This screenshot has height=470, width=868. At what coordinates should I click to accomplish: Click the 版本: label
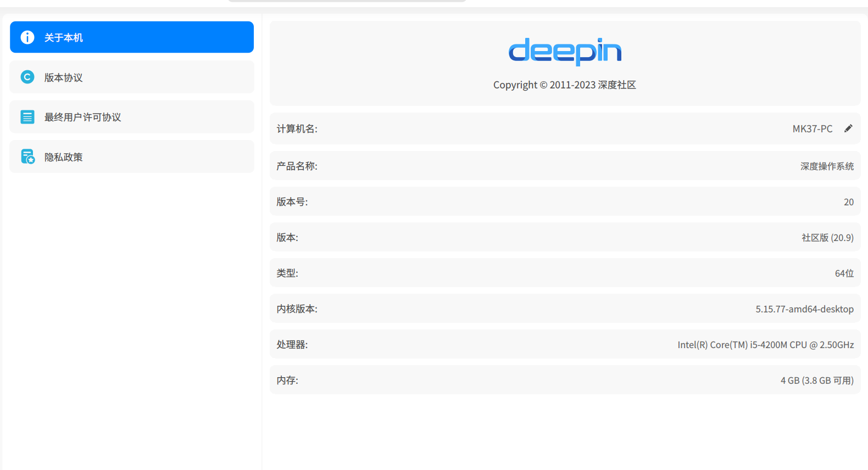coord(287,238)
